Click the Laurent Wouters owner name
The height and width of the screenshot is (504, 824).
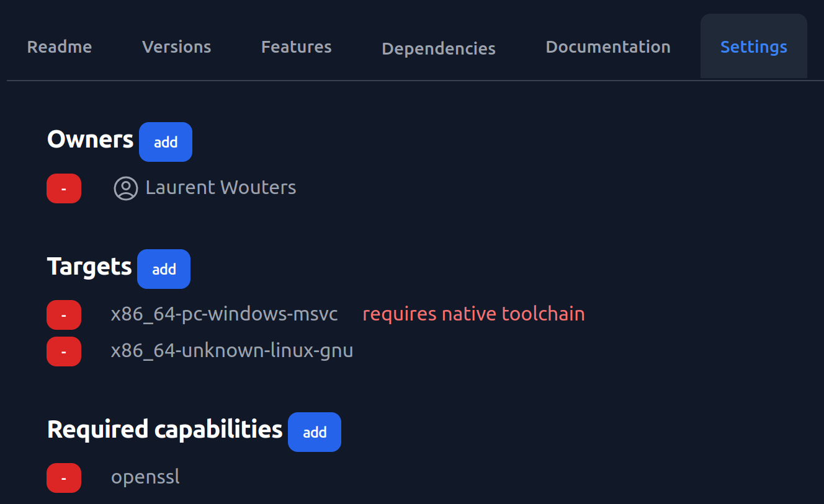pos(221,188)
